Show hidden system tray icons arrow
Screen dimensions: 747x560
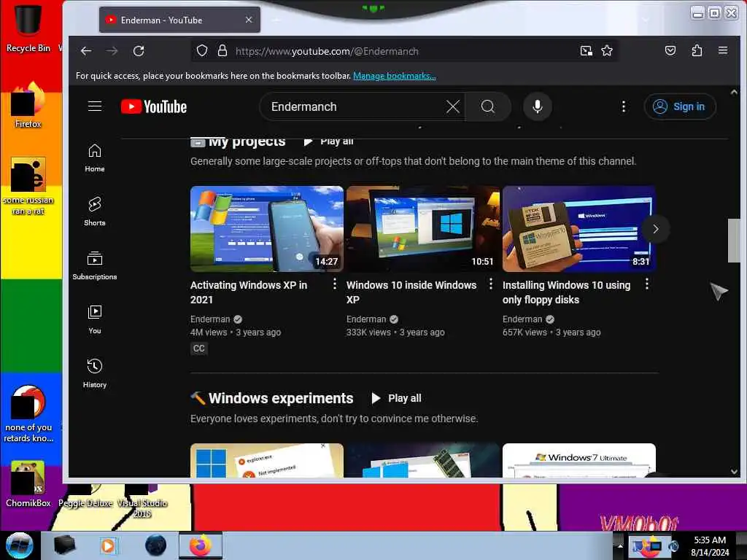click(x=620, y=545)
